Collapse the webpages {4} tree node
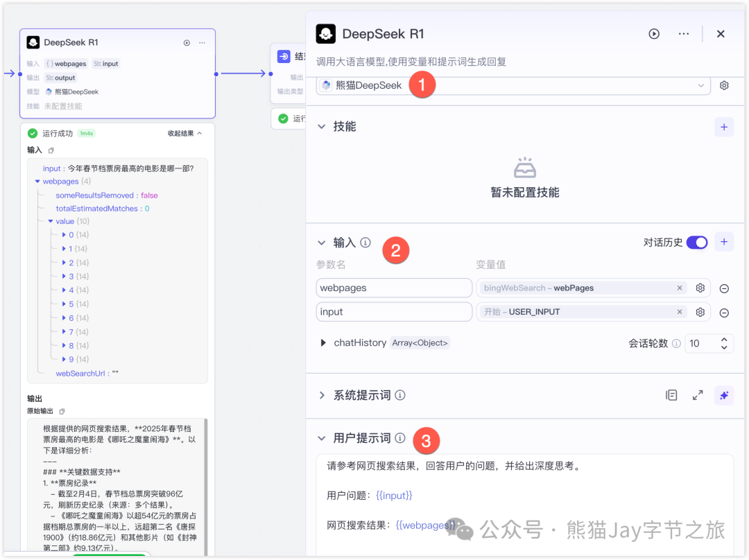The width and height of the screenshot is (749, 560). coord(37,182)
